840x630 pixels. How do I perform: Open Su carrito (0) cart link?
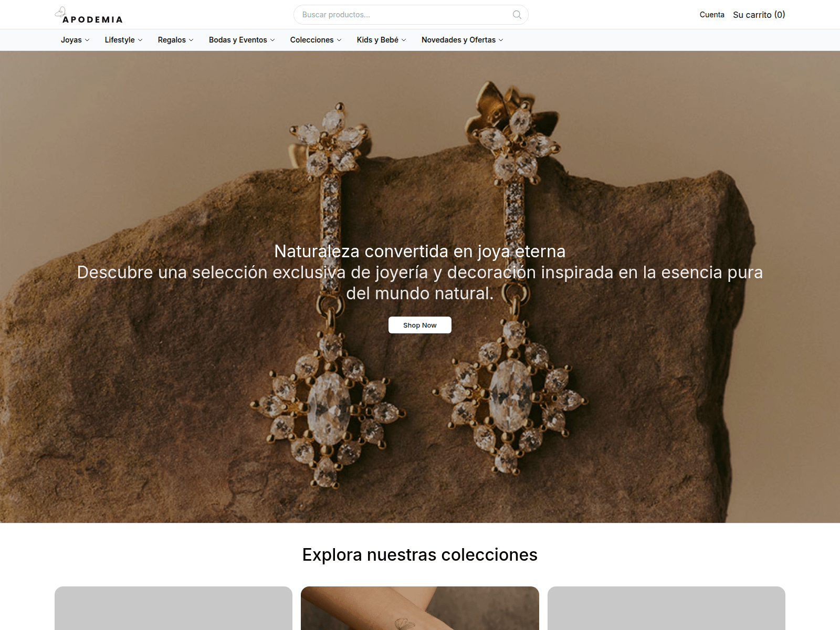pyautogui.click(x=759, y=15)
